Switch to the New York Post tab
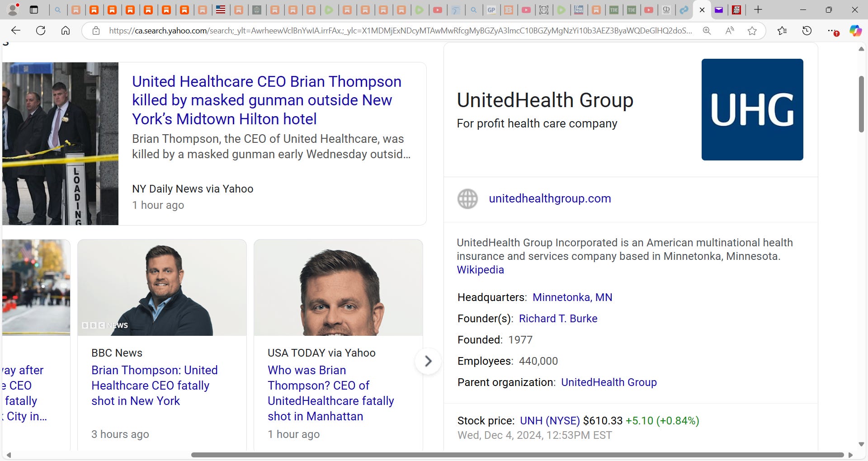Image resolution: width=868 pixels, height=461 pixels. 736,9
